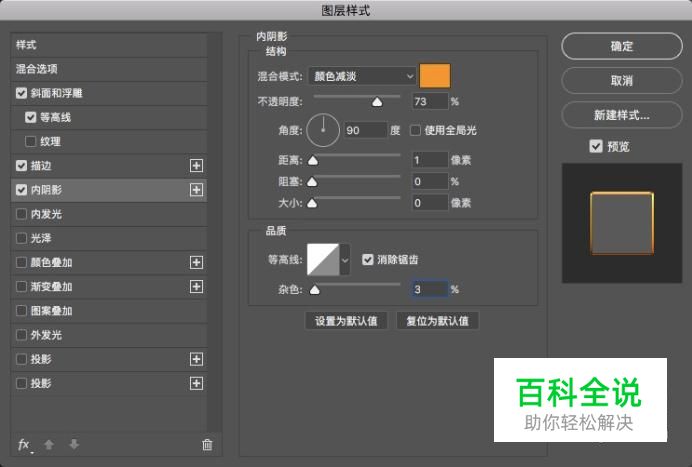Move effect down with the down arrow icon

click(74, 444)
